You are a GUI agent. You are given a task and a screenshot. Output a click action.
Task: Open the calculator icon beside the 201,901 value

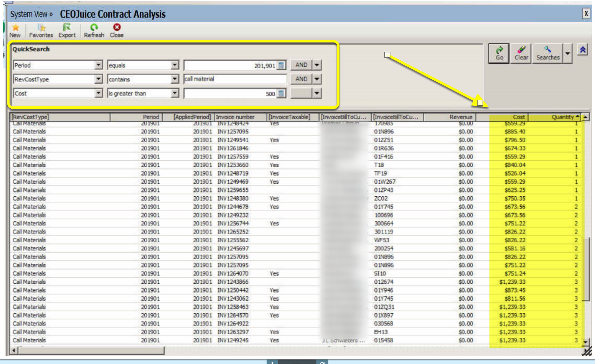281,65
